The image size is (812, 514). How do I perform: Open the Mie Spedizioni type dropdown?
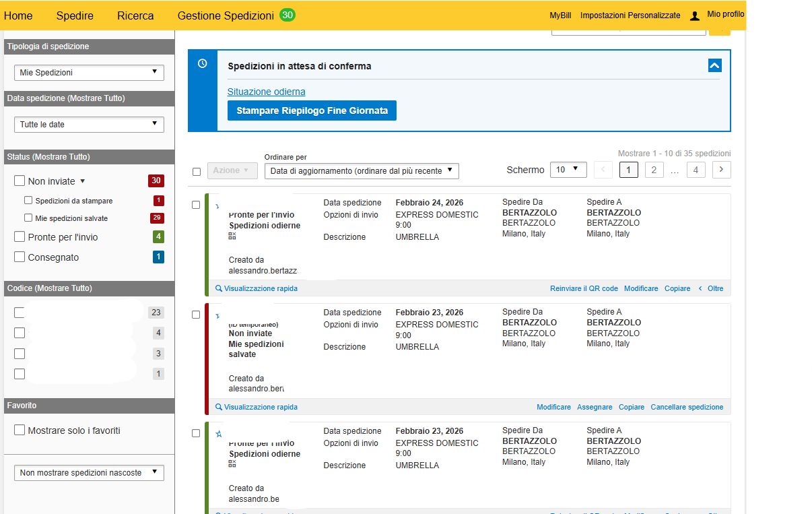pos(89,72)
